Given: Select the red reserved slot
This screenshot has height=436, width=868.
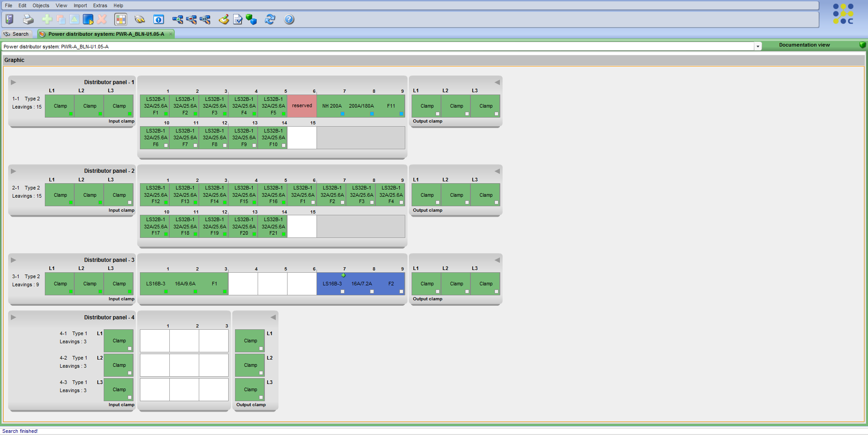Looking at the screenshot, I should coord(302,106).
